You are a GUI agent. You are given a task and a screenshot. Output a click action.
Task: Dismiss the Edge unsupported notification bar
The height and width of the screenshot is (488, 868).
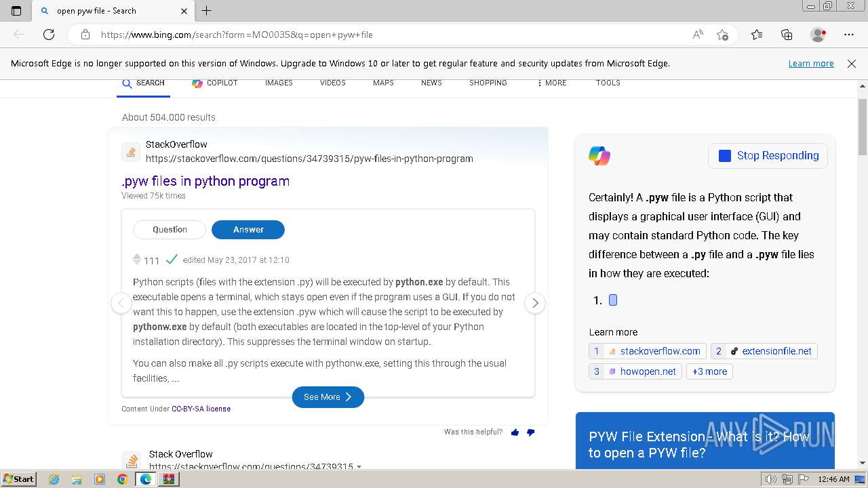tap(852, 63)
